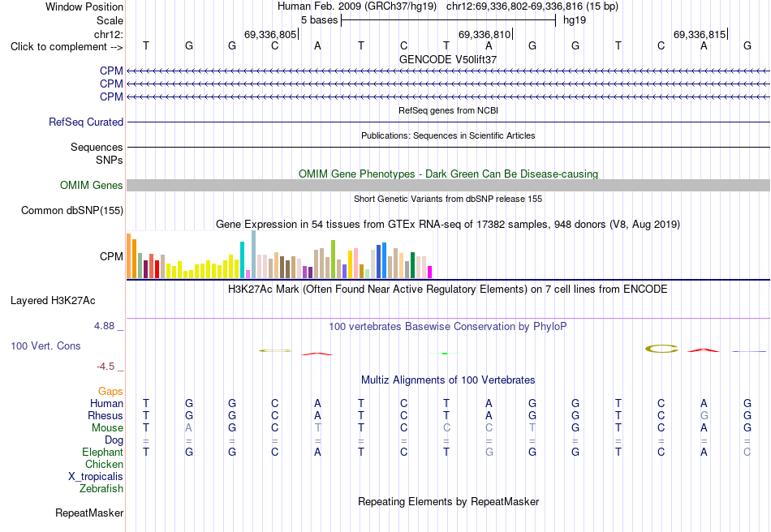This screenshot has width=771, height=532.
Task: Click the 'Gaps' alignment row label
Action: click(x=110, y=391)
